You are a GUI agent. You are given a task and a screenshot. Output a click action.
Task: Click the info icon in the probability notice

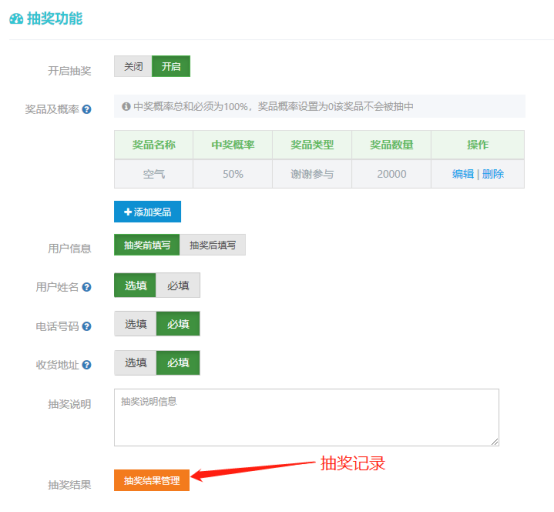tap(126, 106)
